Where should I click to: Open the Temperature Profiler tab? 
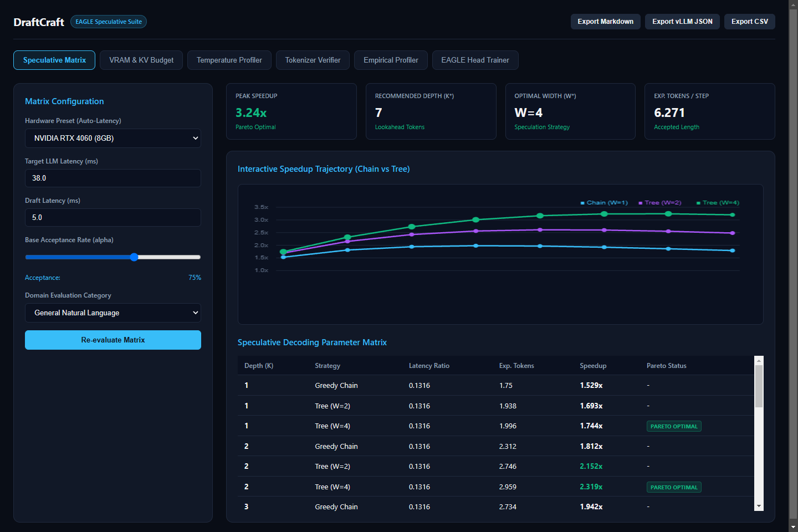[x=229, y=60]
